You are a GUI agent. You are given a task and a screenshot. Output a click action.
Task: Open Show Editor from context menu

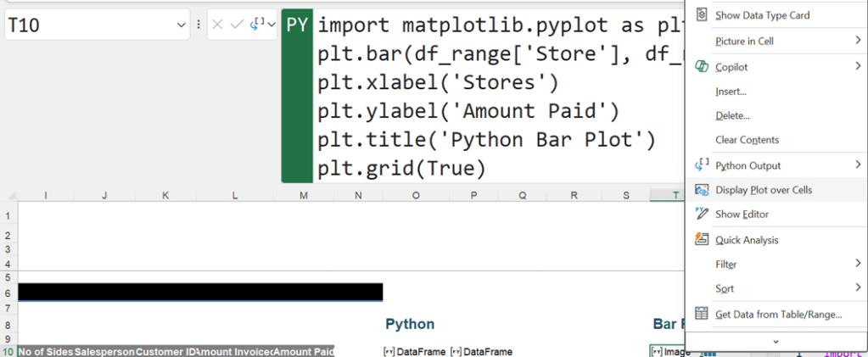[742, 215]
